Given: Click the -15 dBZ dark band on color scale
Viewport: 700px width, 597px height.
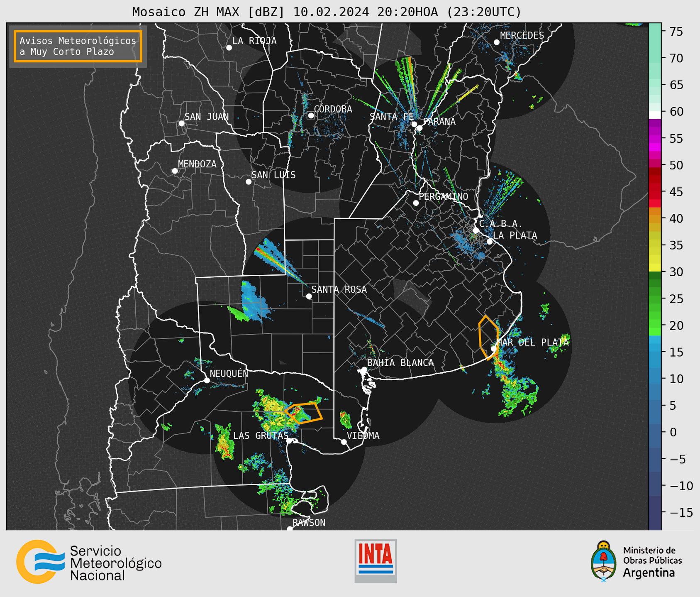Looking at the screenshot, I should [x=655, y=512].
